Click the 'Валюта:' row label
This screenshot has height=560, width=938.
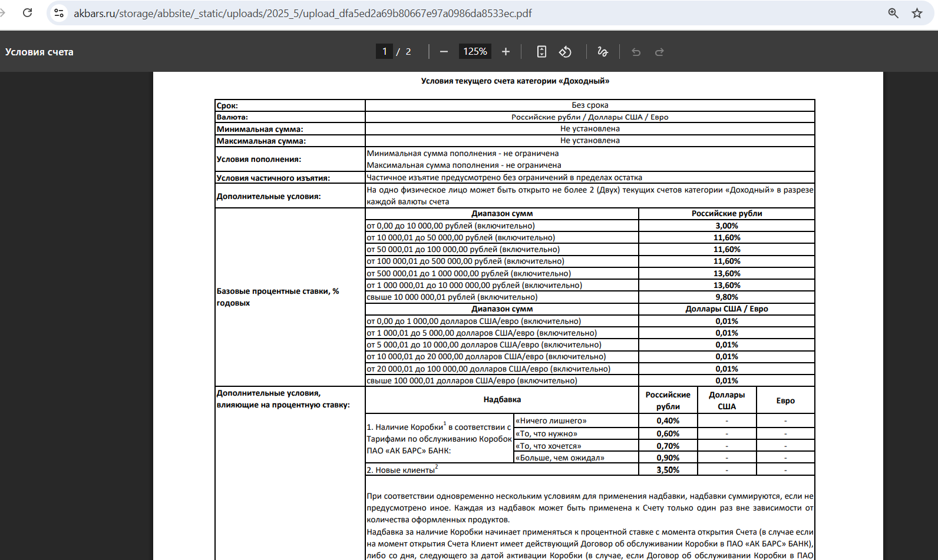(x=232, y=117)
